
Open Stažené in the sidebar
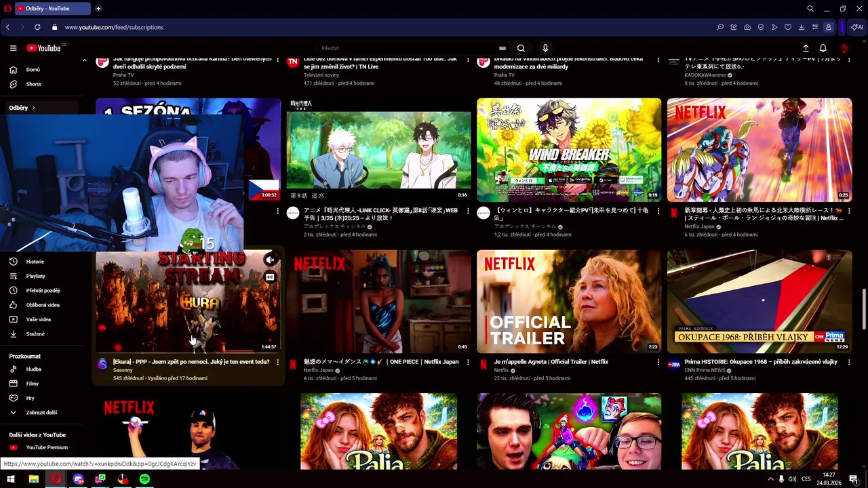41,333
